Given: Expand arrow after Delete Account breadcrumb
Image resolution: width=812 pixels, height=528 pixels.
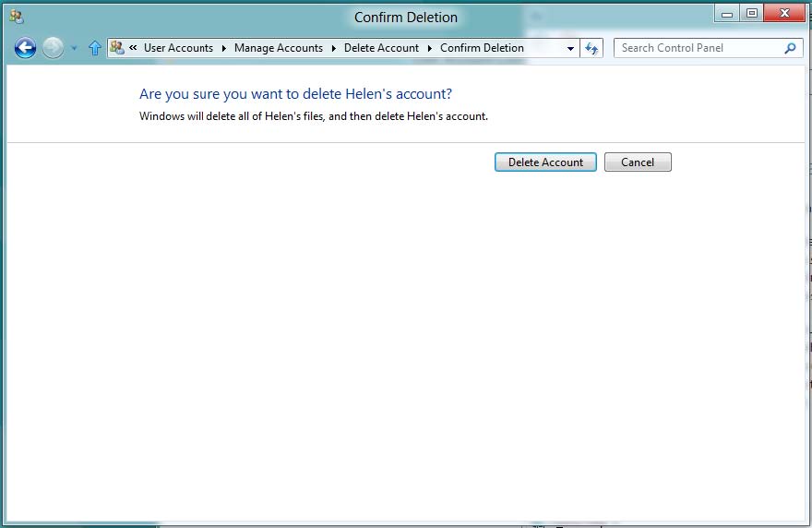Looking at the screenshot, I should (429, 48).
